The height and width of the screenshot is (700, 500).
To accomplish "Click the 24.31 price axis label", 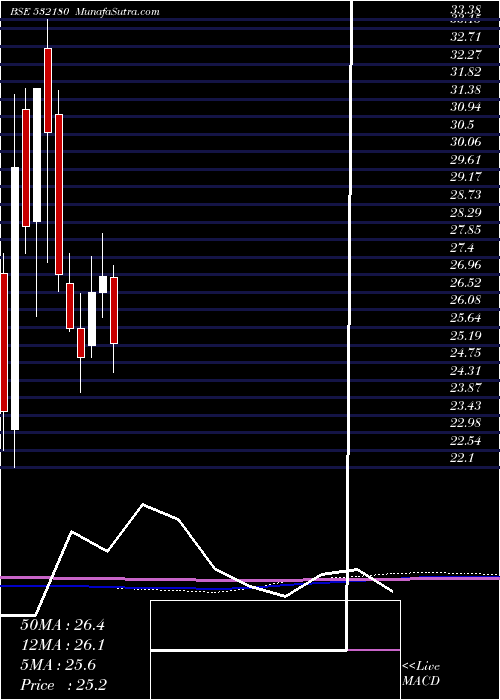I will [x=466, y=370].
